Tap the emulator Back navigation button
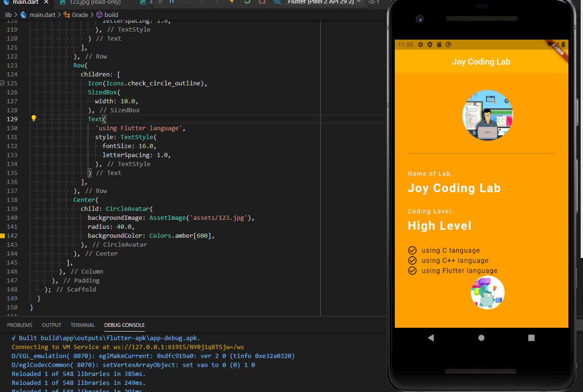This screenshot has height=392, width=583. pyautogui.click(x=430, y=338)
